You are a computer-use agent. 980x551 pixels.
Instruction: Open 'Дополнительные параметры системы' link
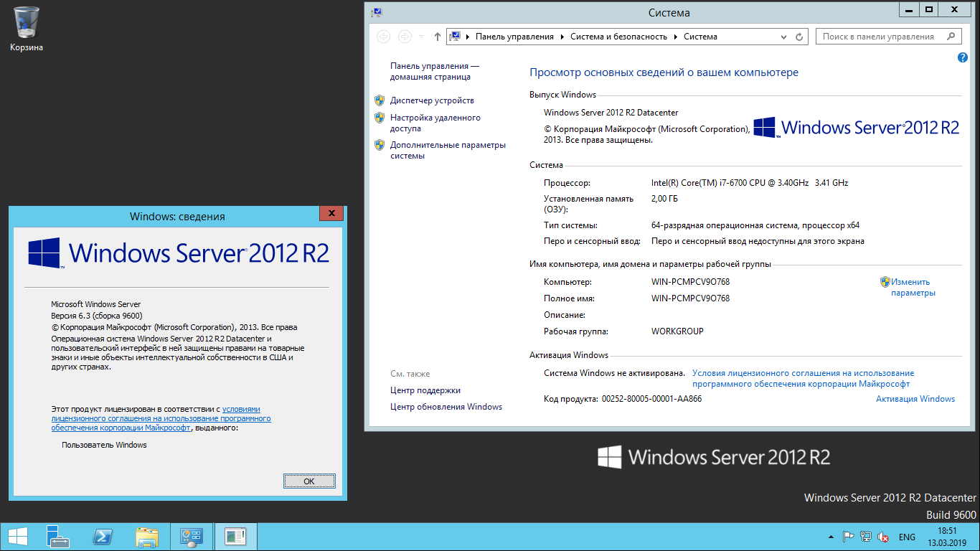(448, 150)
